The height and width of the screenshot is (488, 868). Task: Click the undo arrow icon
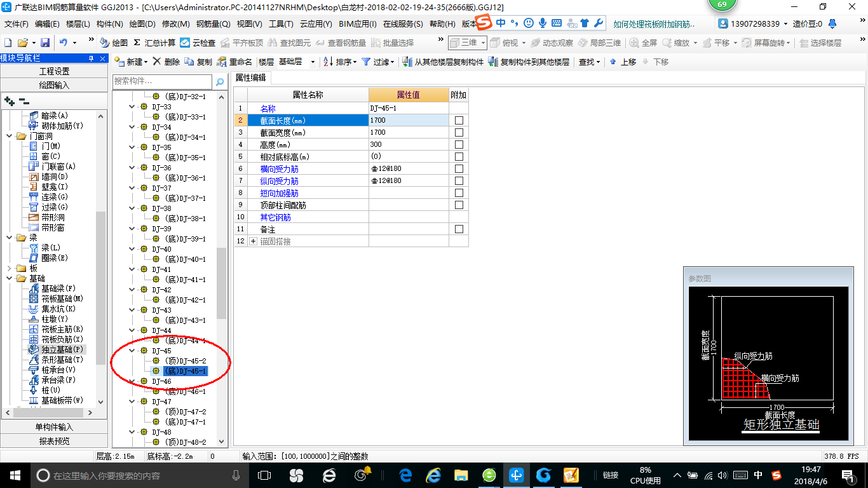tap(64, 43)
